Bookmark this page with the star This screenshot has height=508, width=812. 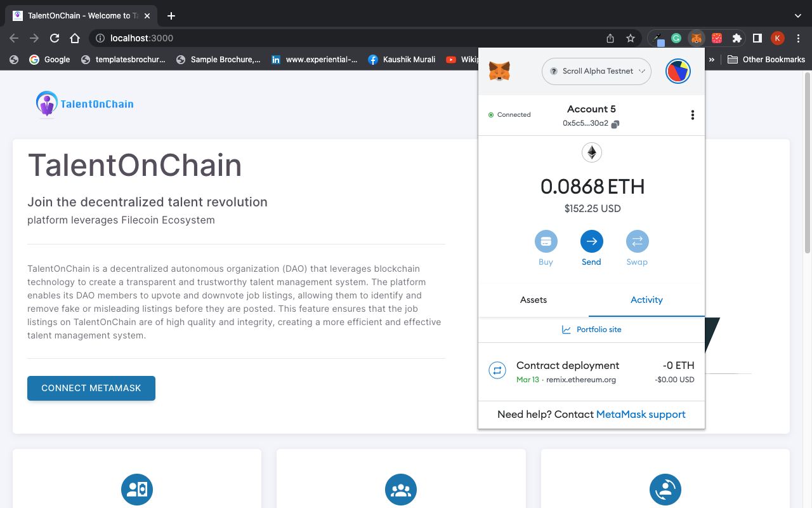click(631, 38)
